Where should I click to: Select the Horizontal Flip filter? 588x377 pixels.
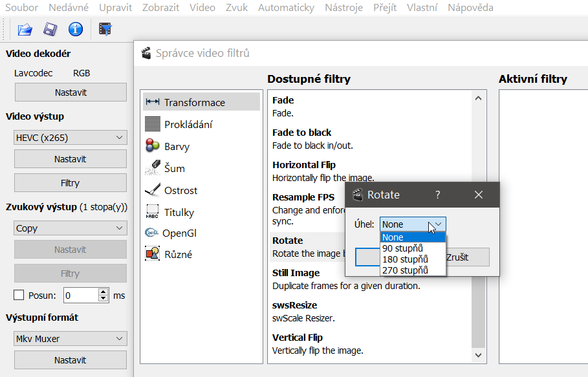click(371, 171)
